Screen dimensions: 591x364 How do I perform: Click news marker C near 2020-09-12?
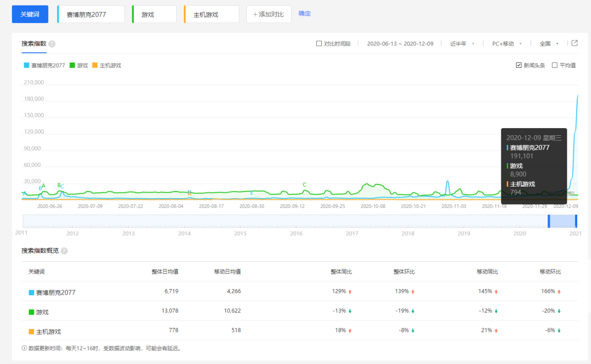305,185
